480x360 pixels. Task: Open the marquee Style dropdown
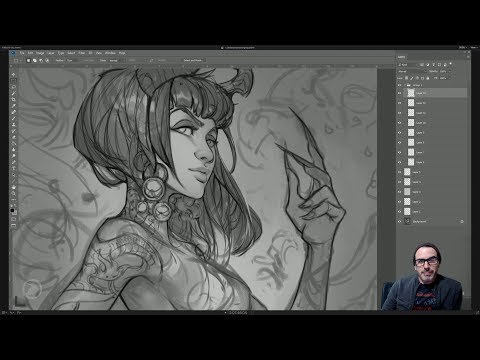117,60
